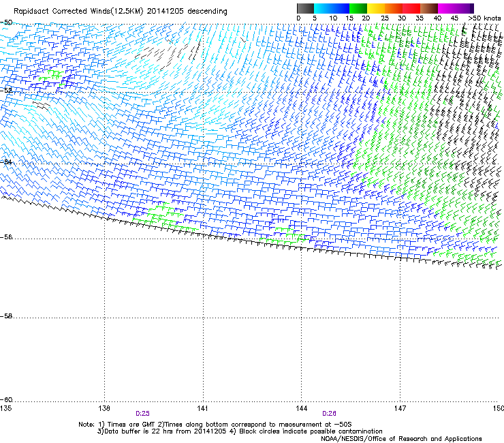Click the latitude label '-50'
Viewport: 504px width, 443px height.
click(6, 22)
